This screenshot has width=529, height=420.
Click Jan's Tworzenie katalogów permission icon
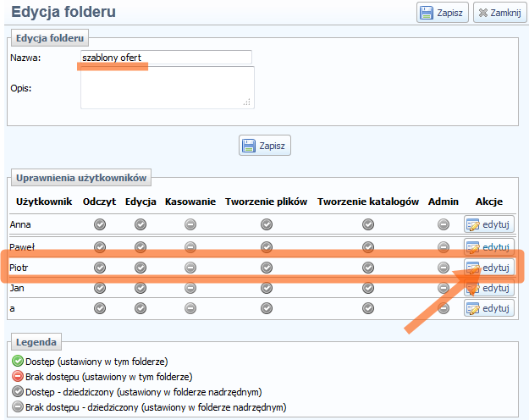pyautogui.click(x=368, y=288)
